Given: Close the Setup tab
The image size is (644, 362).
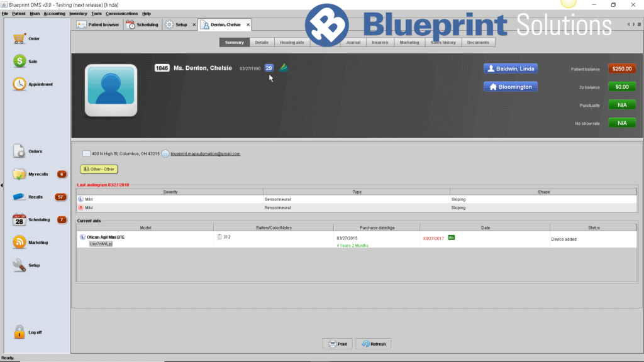Looking at the screenshot, I should [x=194, y=25].
